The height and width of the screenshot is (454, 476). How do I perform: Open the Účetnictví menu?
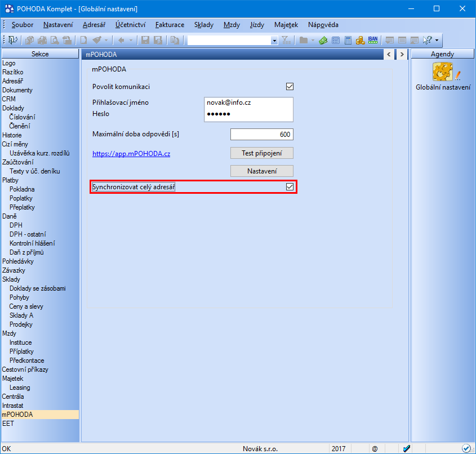tap(131, 25)
